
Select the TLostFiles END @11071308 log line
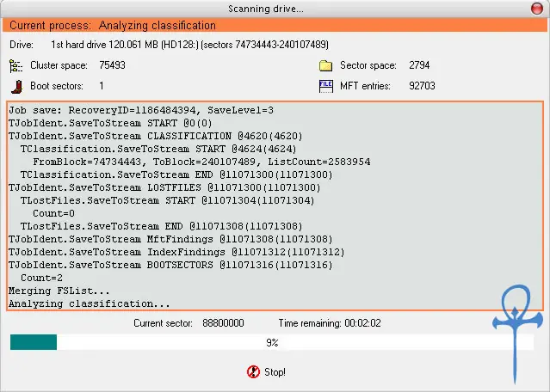point(161,226)
